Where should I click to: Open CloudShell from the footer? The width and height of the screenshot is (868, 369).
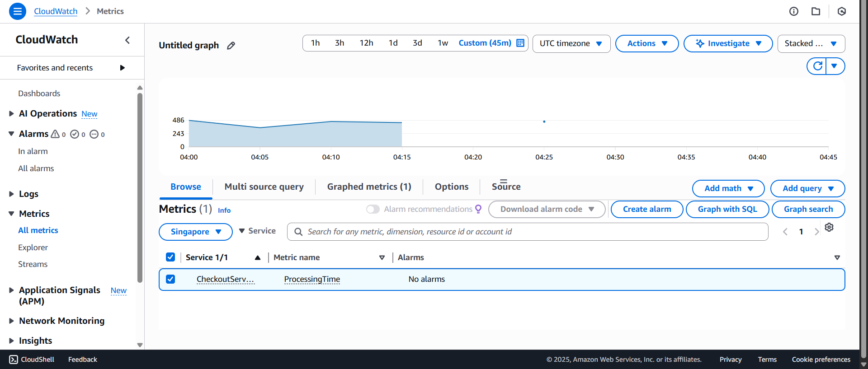tap(32, 360)
